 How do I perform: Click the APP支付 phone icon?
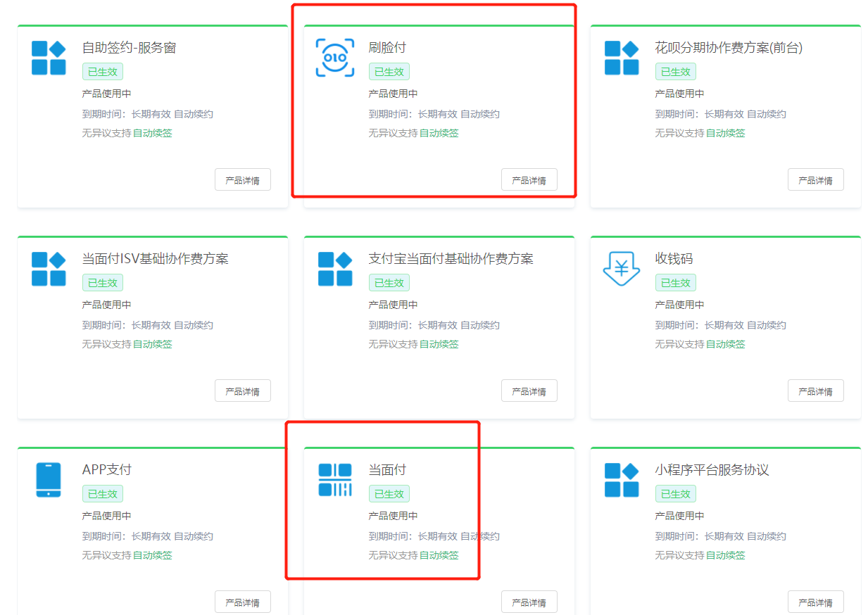49,480
